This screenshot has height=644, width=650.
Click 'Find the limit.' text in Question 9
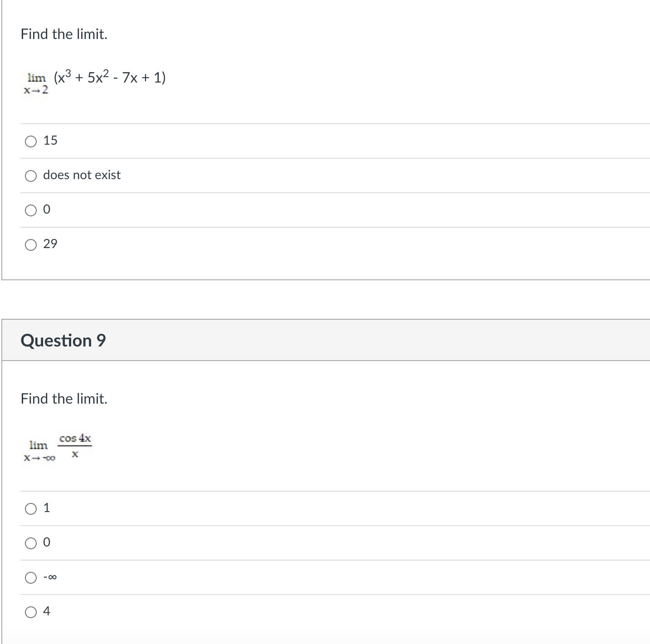point(64,399)
